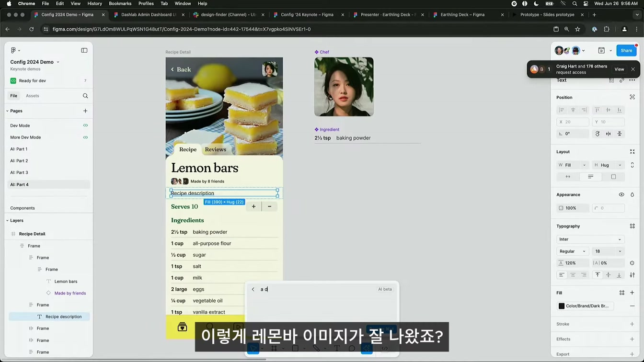Add a fill with the plus icon
Viewport: 644px width, 362px height.
(632, 293)
